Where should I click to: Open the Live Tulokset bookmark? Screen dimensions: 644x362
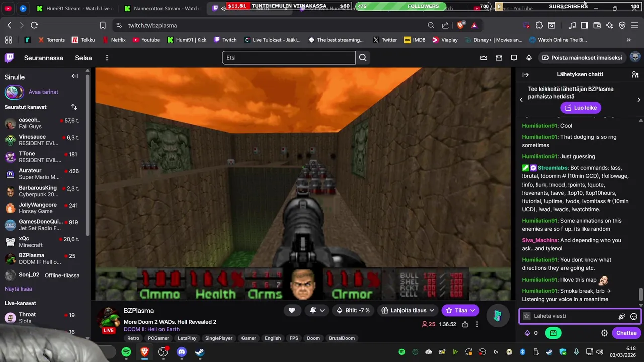(x=272, y=40)
